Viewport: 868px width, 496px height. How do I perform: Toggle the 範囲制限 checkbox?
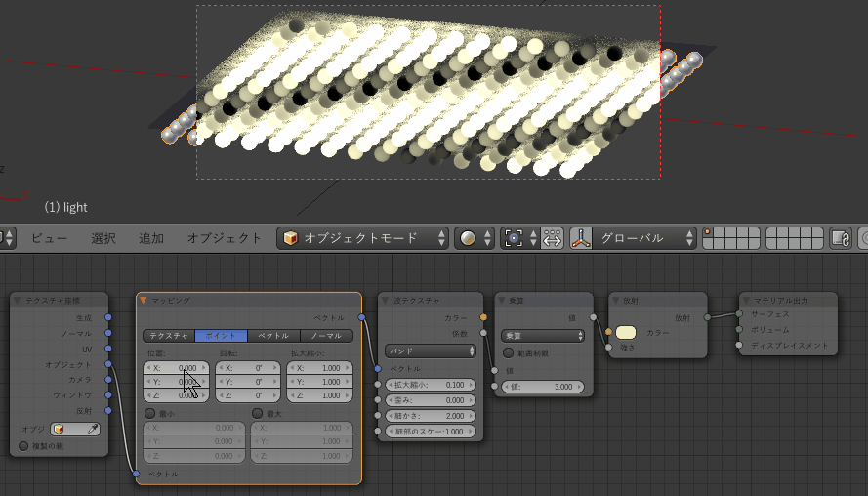point(508,352)
